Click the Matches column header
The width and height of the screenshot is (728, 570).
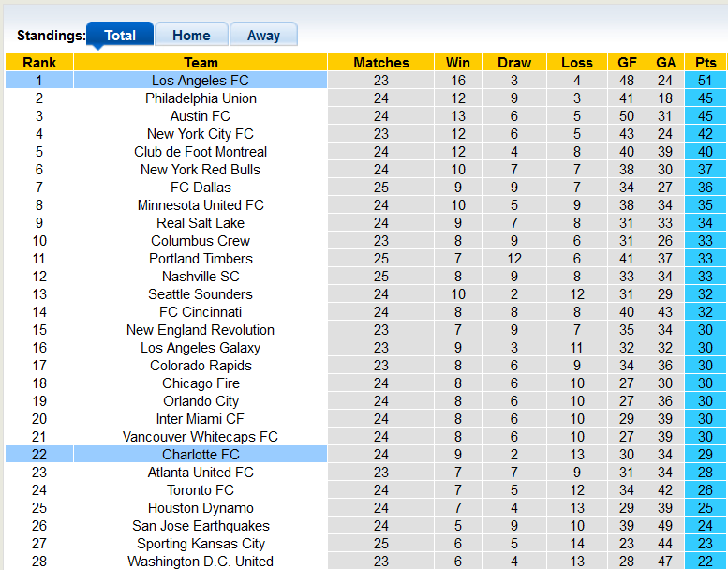(381, 63)
